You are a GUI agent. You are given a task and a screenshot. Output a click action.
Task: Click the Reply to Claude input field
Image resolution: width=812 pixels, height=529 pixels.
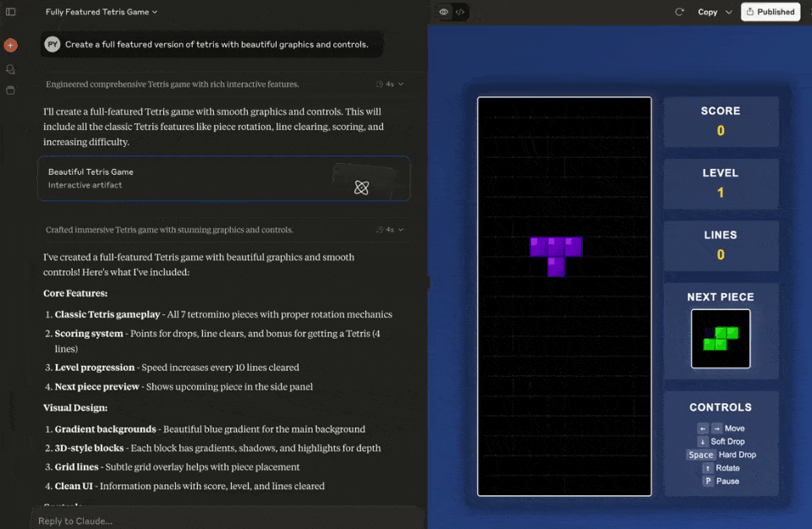[x=220, y=521]
